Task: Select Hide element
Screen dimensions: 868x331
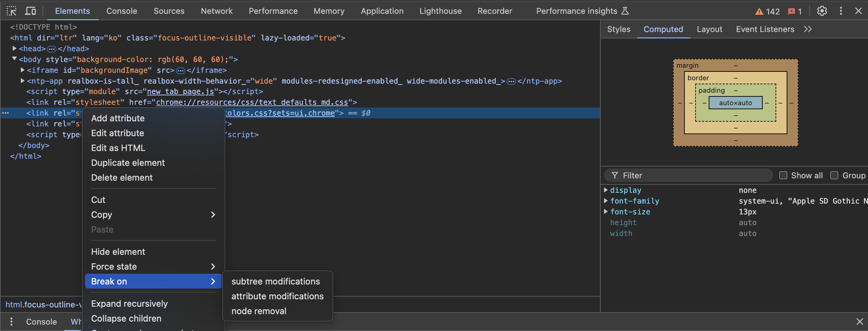Action: (153, 252)
